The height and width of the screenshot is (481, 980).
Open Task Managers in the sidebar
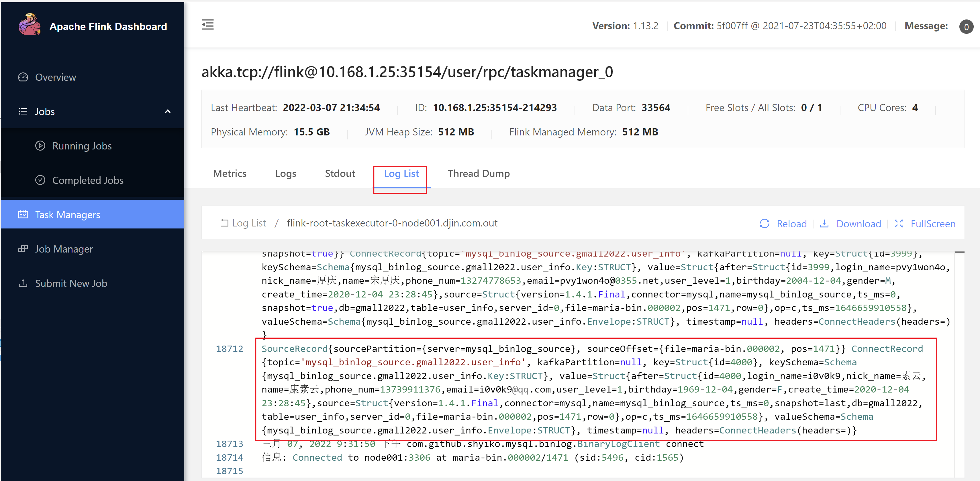[68, 215]
